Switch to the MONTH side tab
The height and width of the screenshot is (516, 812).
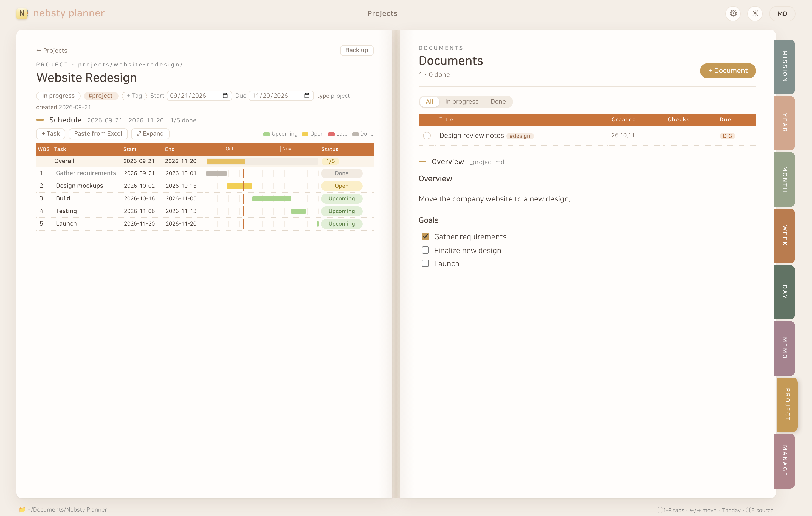click(785, 179)
